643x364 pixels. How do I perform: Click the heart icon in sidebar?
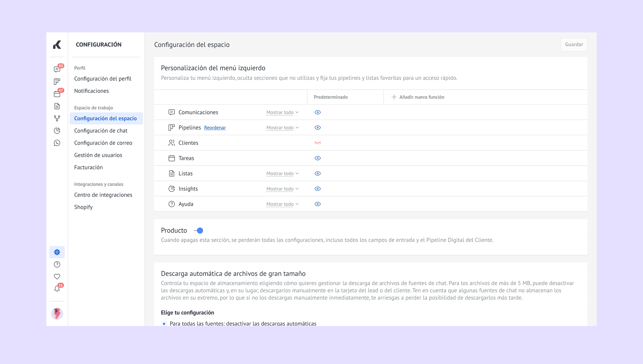pos(57,277)
